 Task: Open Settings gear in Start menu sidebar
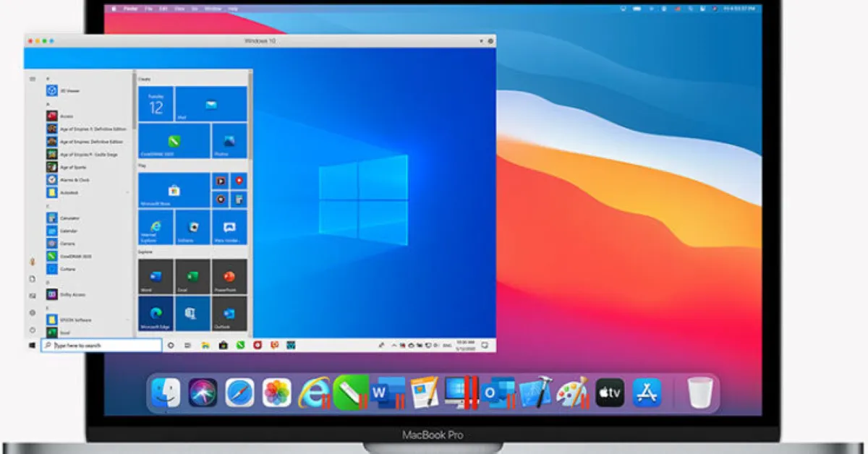click(x=33, y=312)
